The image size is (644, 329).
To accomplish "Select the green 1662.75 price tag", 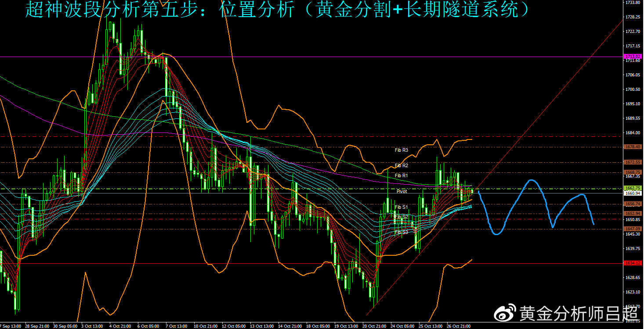I will pyautogui.click(x=633, y=188).
